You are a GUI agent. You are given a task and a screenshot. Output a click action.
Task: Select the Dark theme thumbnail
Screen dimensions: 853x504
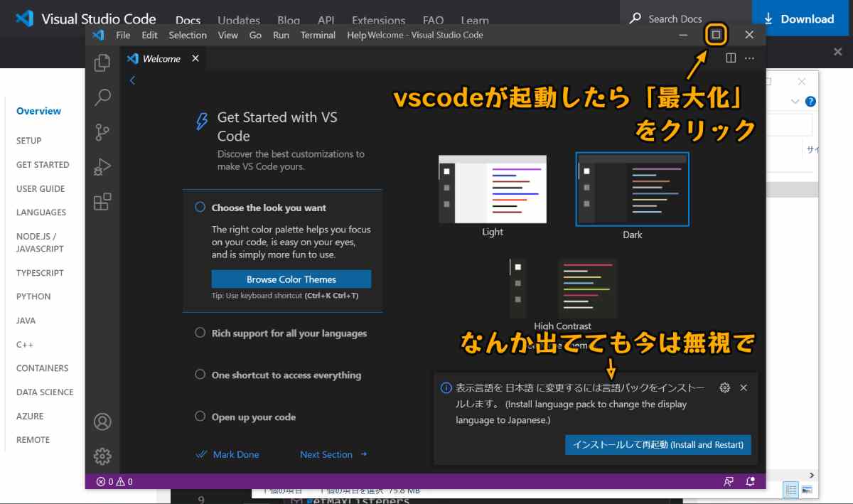coord(632,188)
